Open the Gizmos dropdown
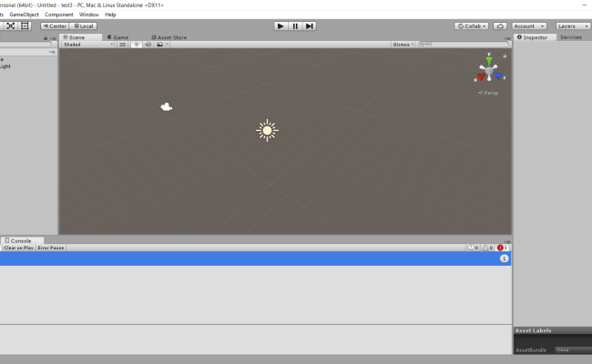The height and width of the screenshot is (364, 592). tap(403, 45)
